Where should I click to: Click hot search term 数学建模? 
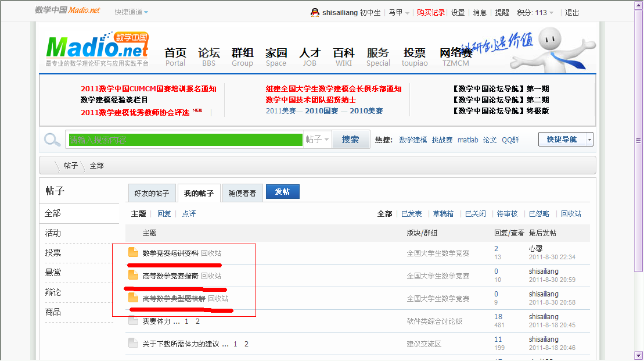tap(413, 140)
